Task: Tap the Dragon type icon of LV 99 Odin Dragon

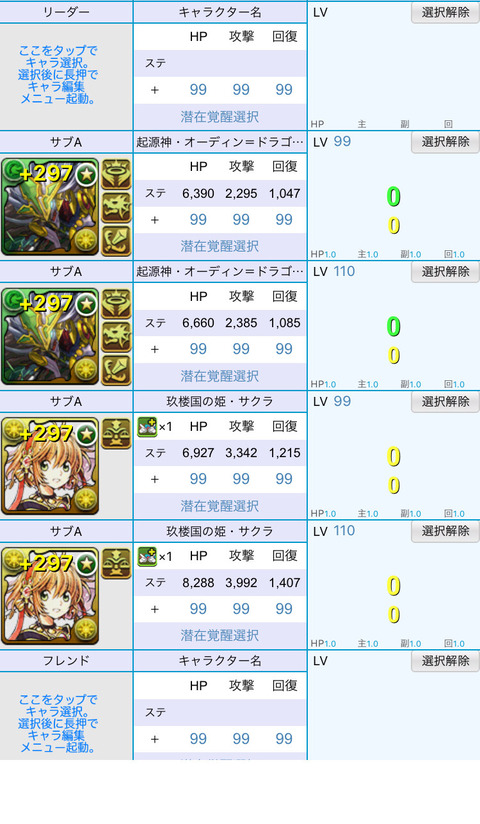Action: [116, 207]
